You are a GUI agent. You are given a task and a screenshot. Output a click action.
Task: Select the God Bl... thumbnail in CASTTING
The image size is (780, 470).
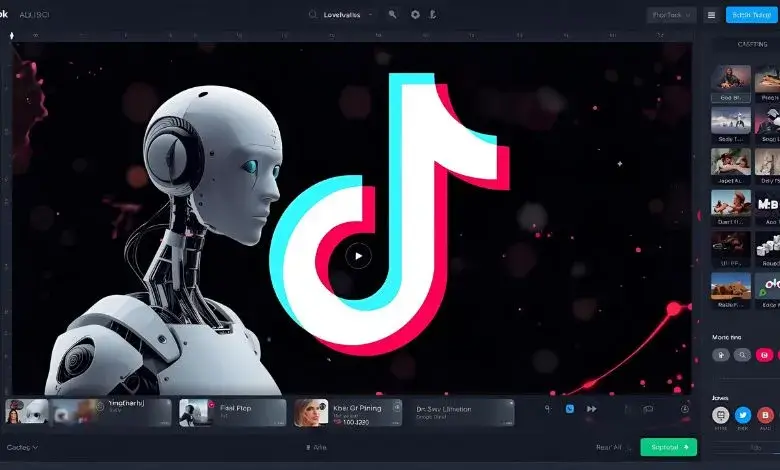click(731, 84)
